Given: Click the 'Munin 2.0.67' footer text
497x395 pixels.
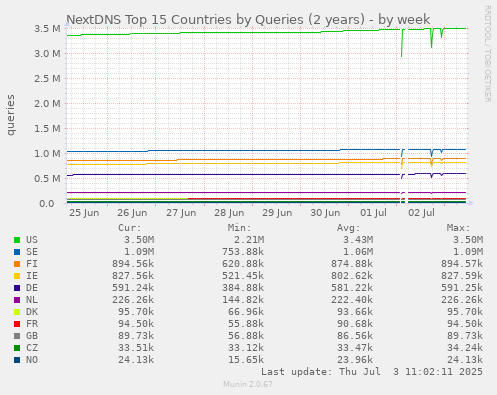Looking at the screenshot, I should [x=248, y=384].
